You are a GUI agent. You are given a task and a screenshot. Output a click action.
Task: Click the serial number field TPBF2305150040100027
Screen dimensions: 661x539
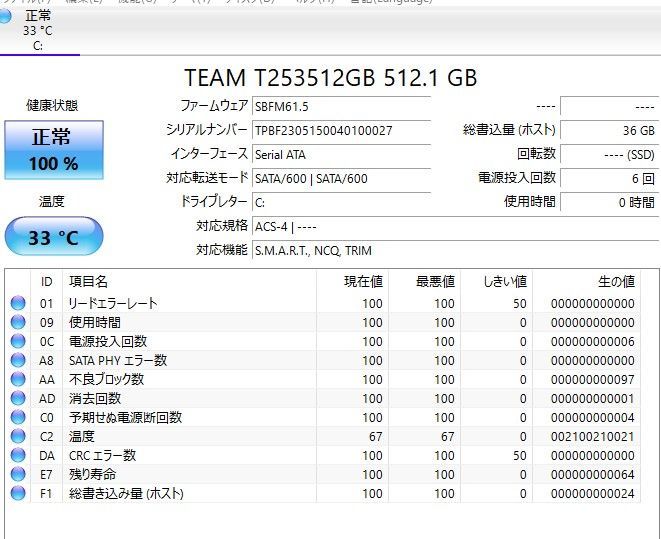341,130
